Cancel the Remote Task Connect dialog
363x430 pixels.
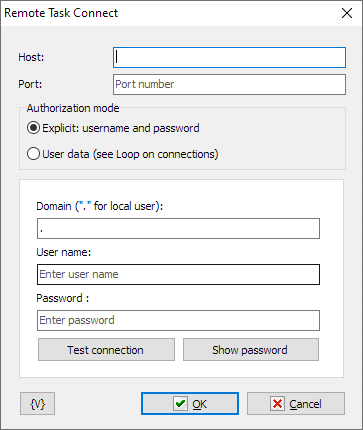point(296,404)
